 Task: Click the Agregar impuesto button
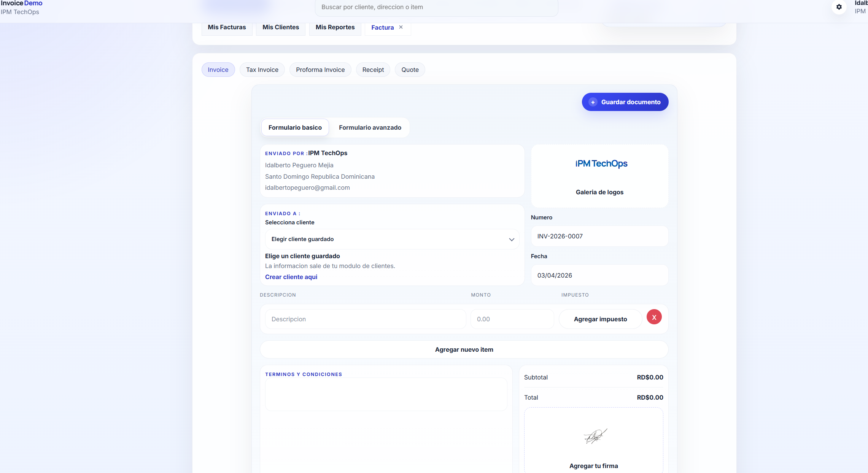[x=600, y=319]
